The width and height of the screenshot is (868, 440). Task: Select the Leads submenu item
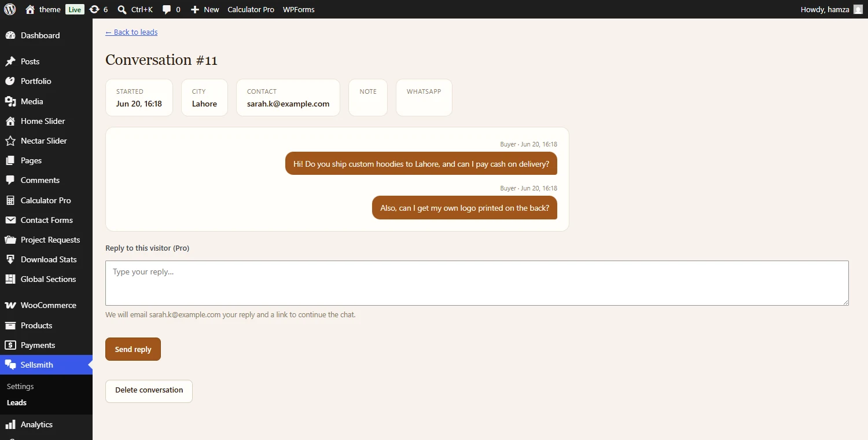pos(17,402)
